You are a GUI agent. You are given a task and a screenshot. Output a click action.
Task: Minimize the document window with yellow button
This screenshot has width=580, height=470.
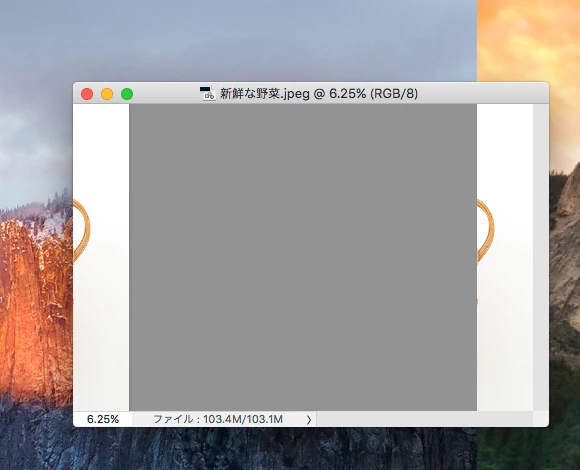tap(107, 94)
